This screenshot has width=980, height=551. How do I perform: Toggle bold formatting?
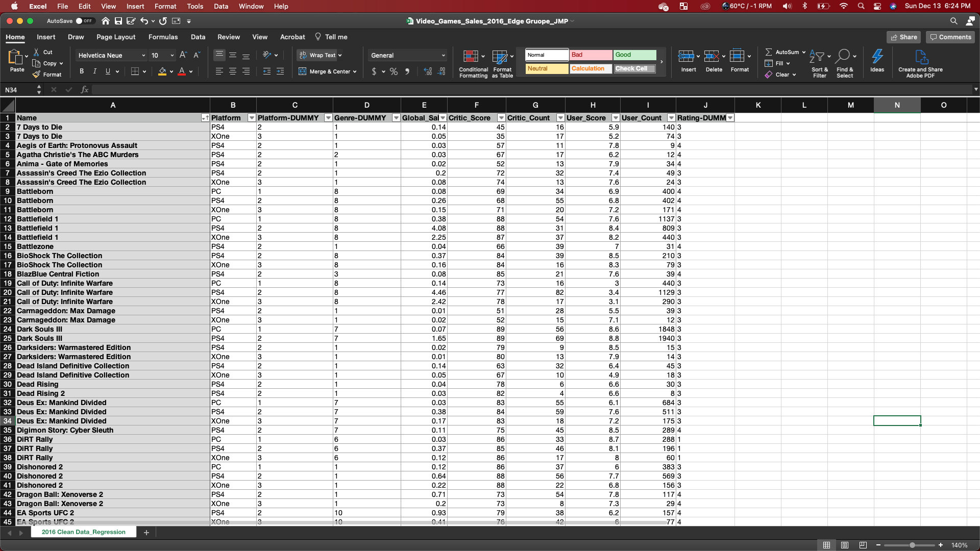(x=82, y=71)
